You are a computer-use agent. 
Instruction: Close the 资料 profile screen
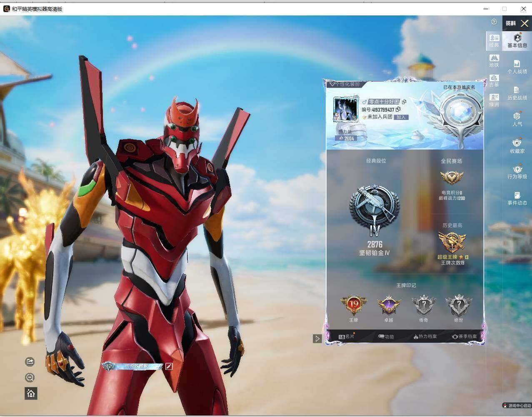point(525,23)
